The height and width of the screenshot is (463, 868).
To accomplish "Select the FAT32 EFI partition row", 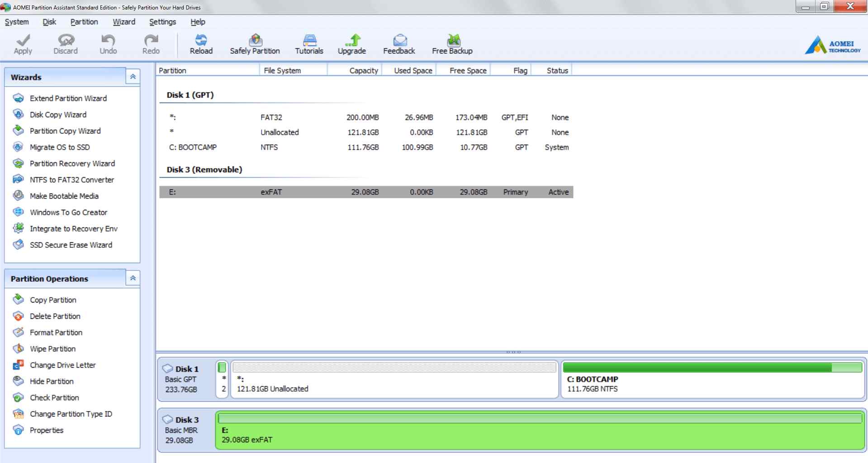I will click(x=366, y=117).
